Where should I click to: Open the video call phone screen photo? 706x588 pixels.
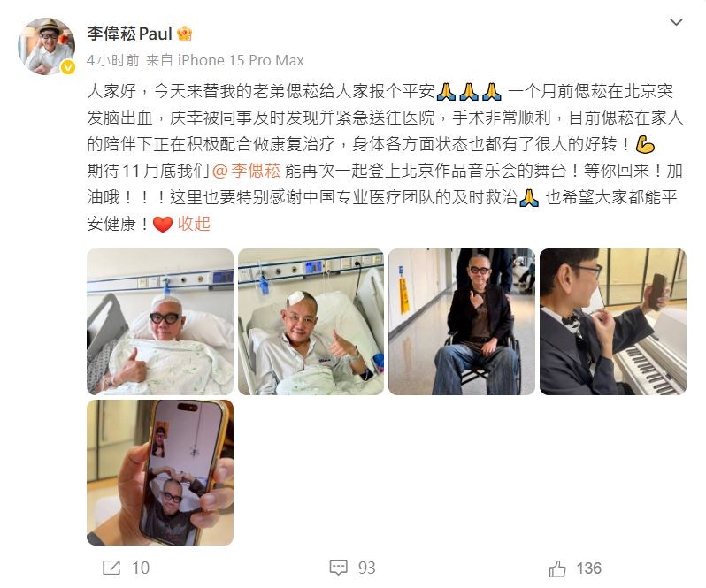tap(160, 472)
